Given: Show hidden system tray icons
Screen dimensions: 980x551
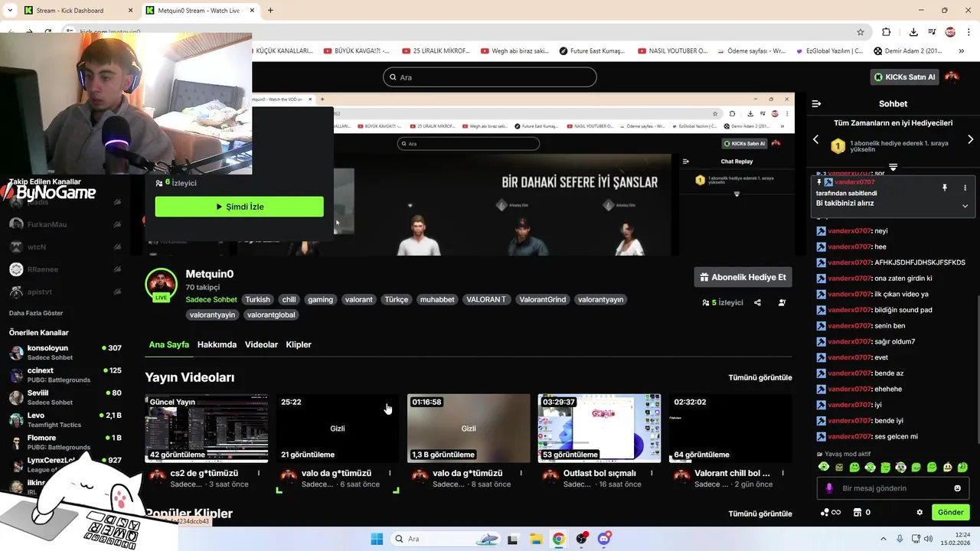Looking at the screenshot, I should 883,539.
